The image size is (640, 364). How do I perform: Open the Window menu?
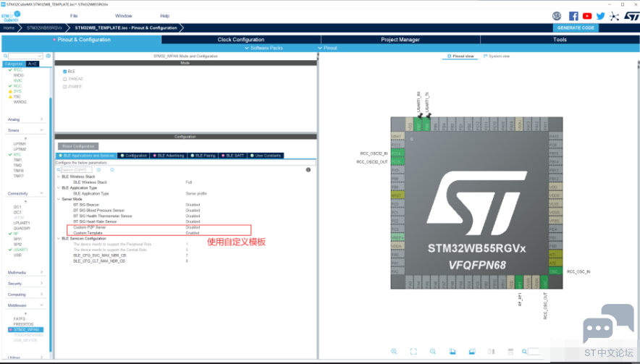123,16
